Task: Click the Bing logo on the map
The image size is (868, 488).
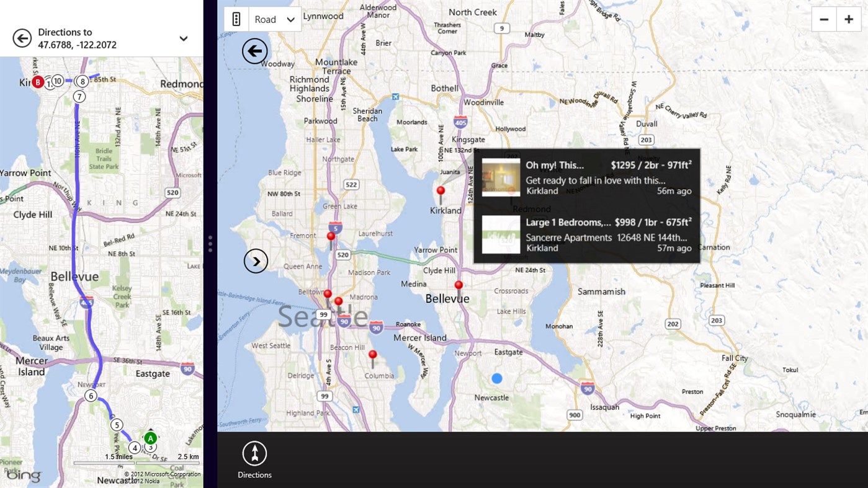Action: [x=23, y=475]
